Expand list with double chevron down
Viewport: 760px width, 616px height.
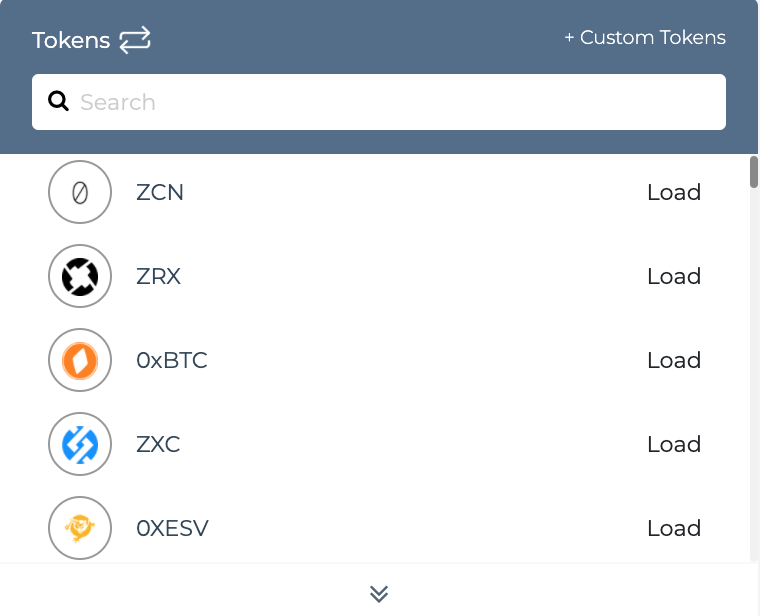pos(379,594)
